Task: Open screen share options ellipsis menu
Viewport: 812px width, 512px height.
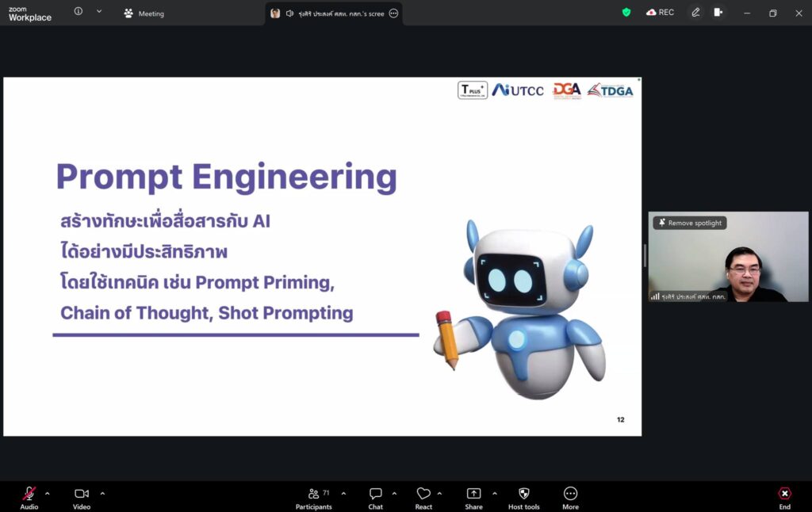Action: click(x=394, y=13)
